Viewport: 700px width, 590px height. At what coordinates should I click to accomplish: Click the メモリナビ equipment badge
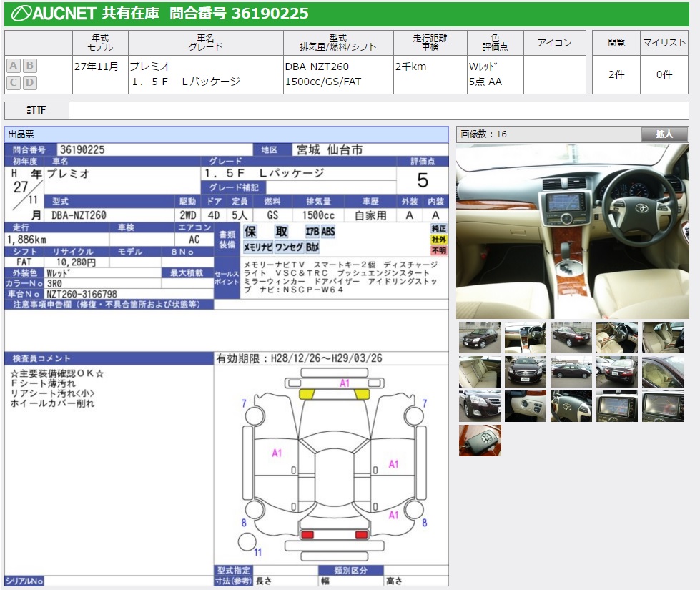(x=257, y=247)
